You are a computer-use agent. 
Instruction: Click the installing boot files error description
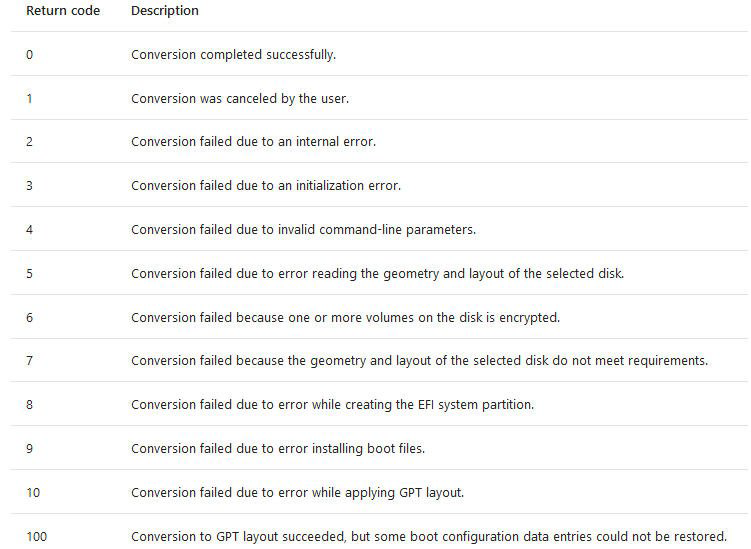(278, 449)
